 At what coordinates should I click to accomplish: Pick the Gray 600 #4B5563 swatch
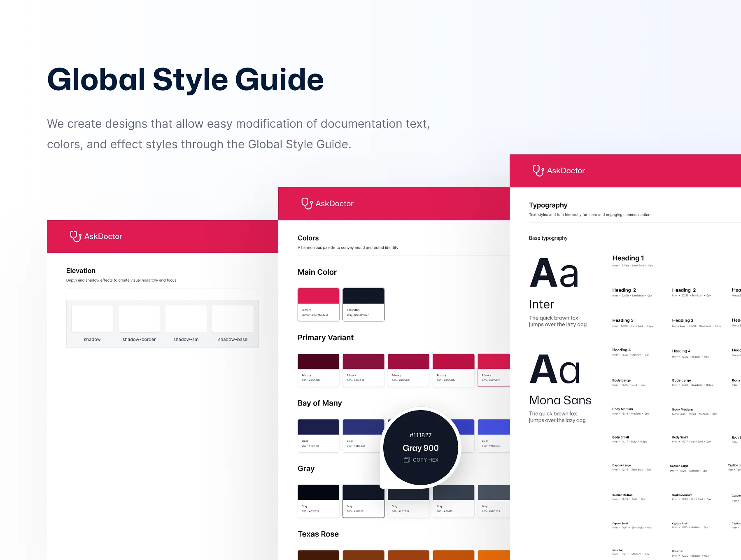(494, 501)
